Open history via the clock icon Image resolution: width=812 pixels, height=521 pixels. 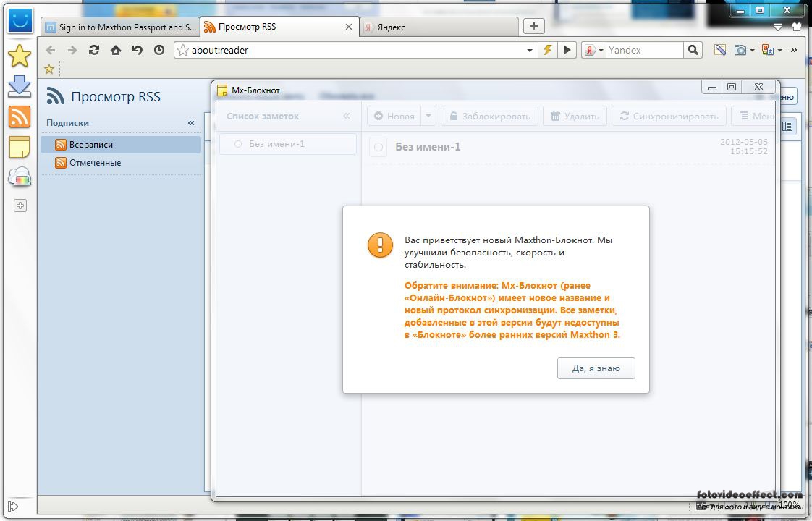(x=159, y=50)
